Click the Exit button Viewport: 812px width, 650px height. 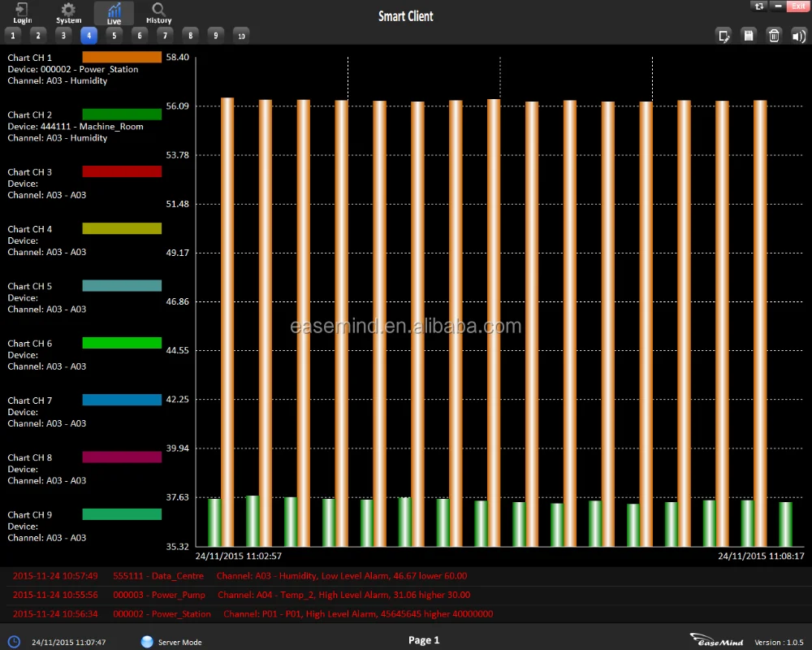point(798,6)
